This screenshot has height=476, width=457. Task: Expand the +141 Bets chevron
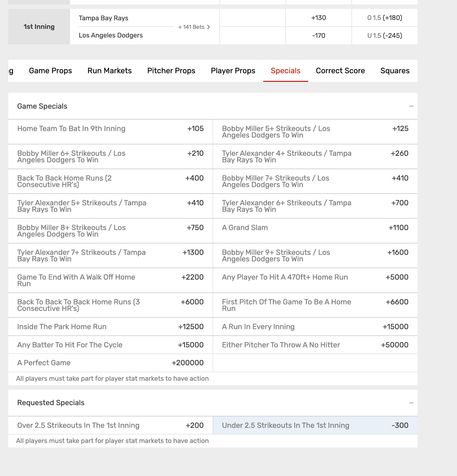point(208,27)
